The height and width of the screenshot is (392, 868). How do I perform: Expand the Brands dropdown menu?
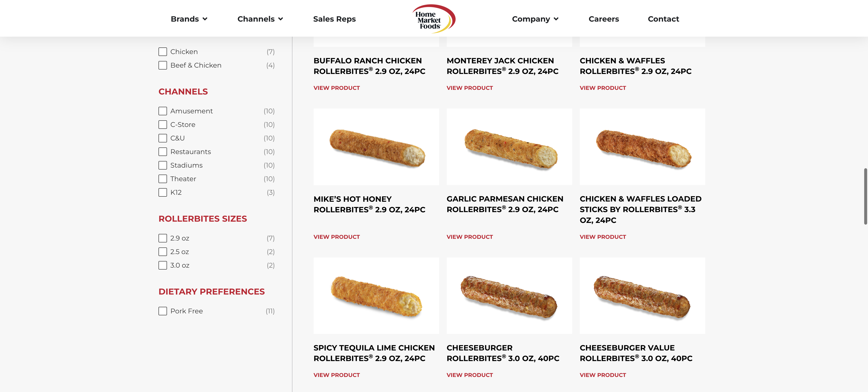[189, 19]
